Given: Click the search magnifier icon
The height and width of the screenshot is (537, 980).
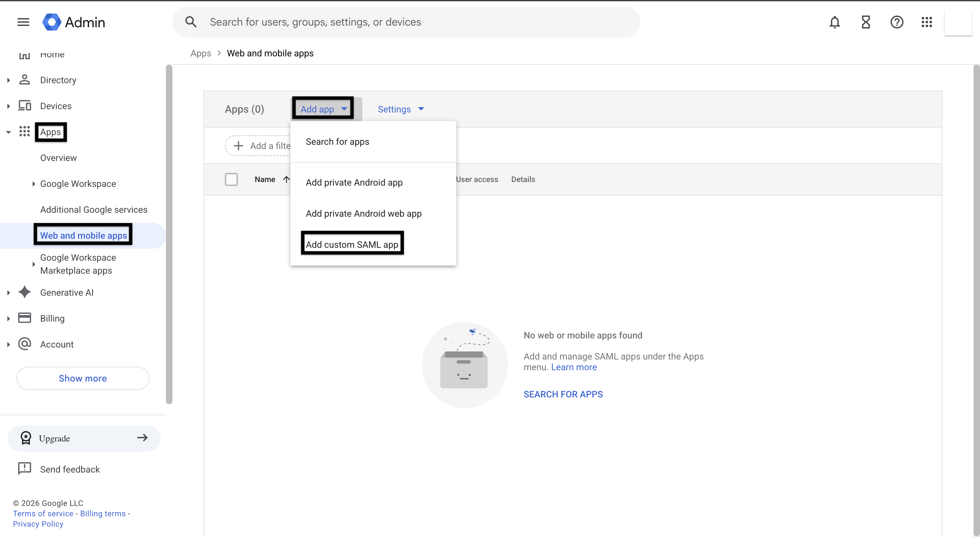Looking at the screenshot, I should point(191,22).
